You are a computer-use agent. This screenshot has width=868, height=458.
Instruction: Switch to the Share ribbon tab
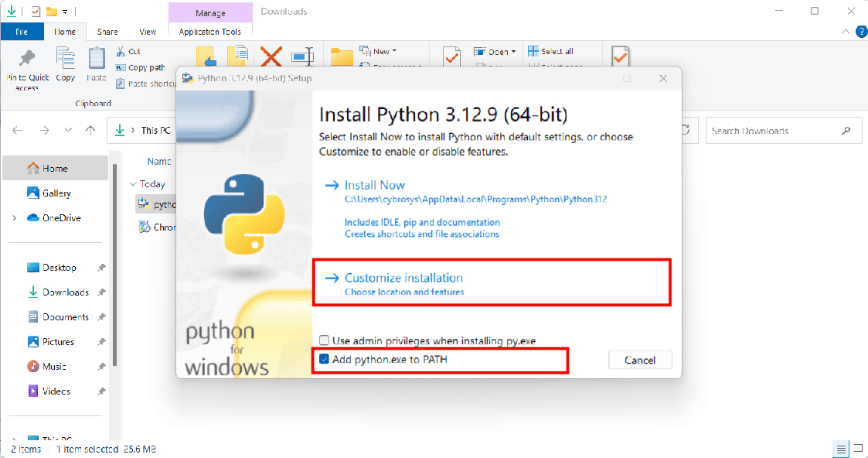coord(107,32)
